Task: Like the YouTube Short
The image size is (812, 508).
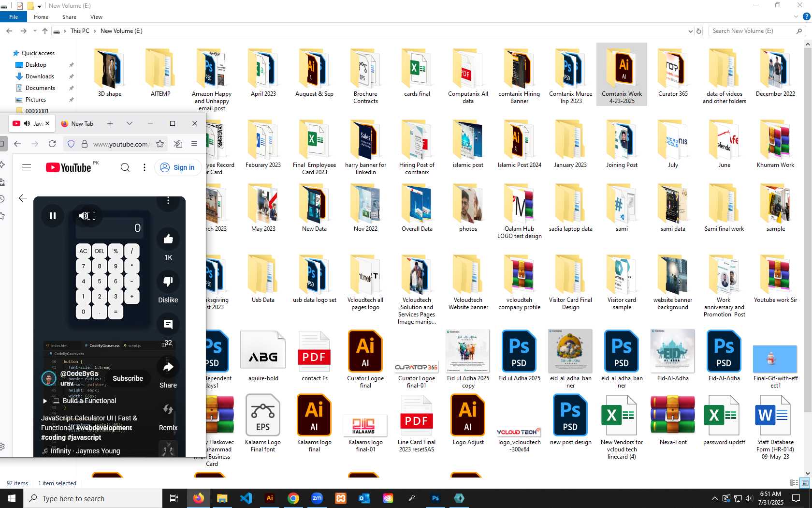Action: 168,239
